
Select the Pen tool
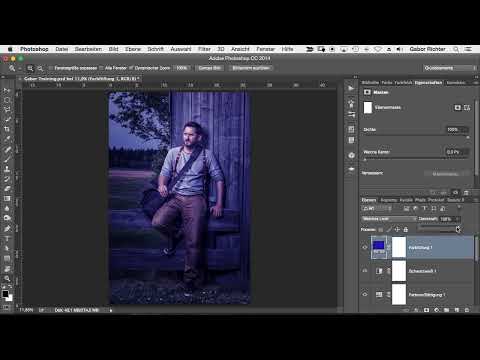coord(7,229)
